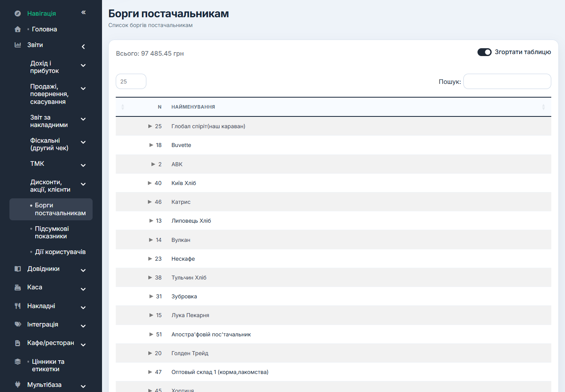
Task: Click the home icon beside Головна
Action: pos(18,29)
